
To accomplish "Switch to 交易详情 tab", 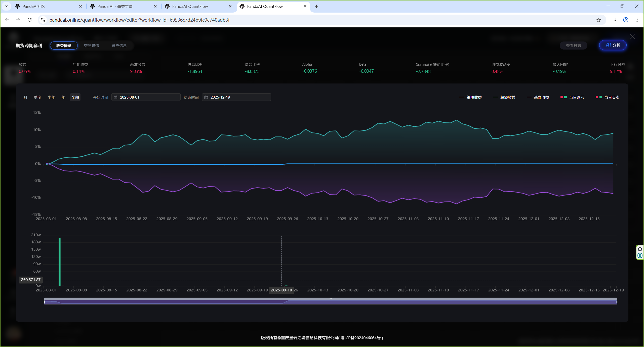I will (x=91, y=46).
